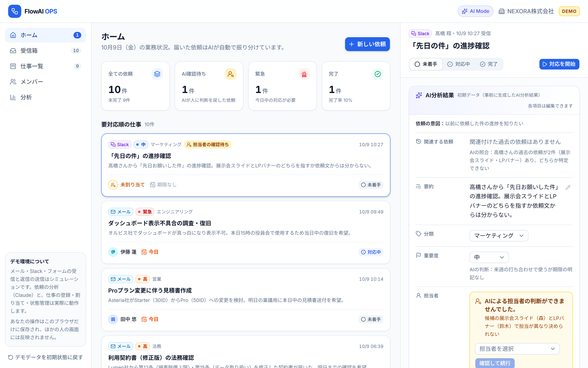Open 受信箱 in the sidebar
This screenshot has width=588, height=368.
click(x=46, y=51)
